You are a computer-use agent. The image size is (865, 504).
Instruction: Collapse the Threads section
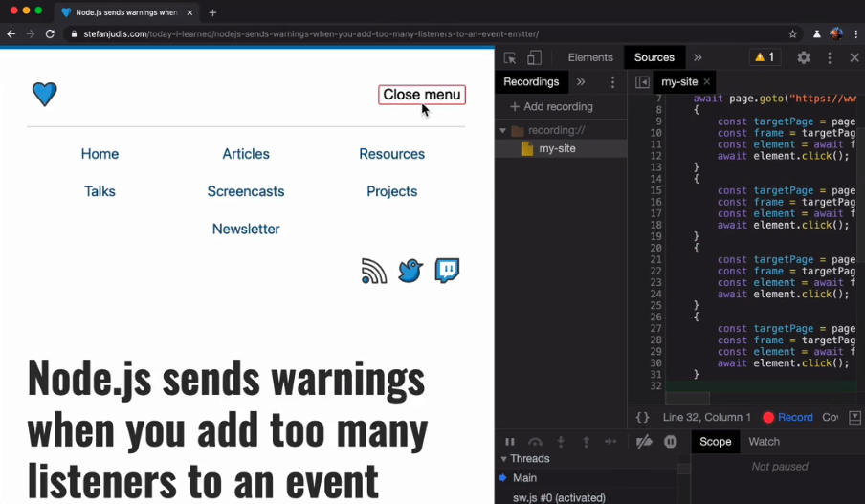tap(503, 459)
